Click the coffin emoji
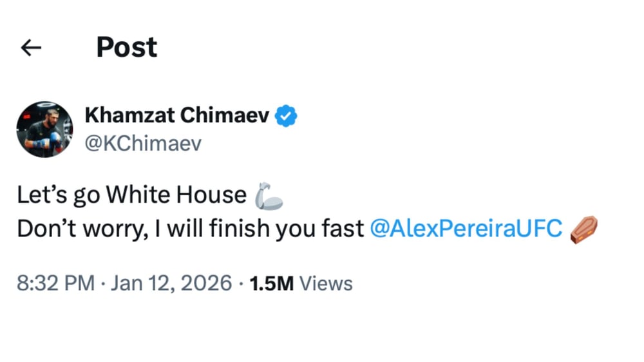Screen dimensions: 644x362 point(583,229)
